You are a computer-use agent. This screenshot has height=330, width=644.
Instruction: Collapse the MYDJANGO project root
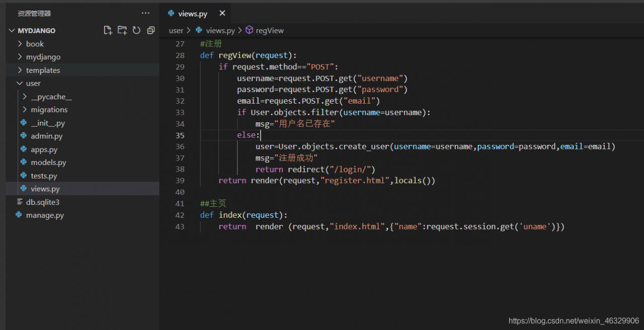pyautogui.click(x=36, y=31)
